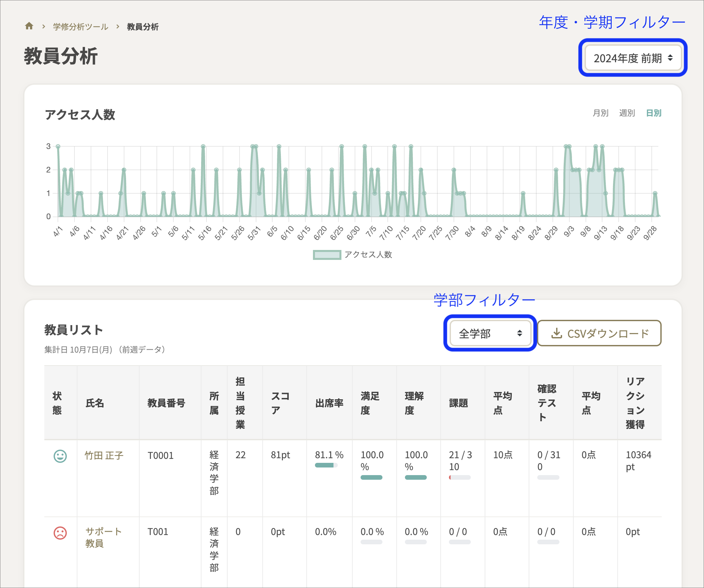This screenshot has width=704, height=588.
Task: Select the 教員分析 breadcrumb item
Action: [143, 26]
